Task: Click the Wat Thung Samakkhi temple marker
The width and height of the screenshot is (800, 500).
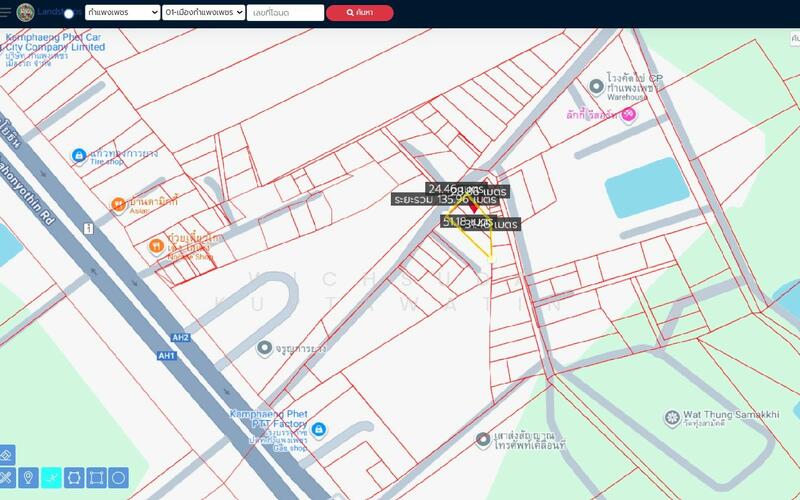Action: pyautogui.click(x=673, y=417)
